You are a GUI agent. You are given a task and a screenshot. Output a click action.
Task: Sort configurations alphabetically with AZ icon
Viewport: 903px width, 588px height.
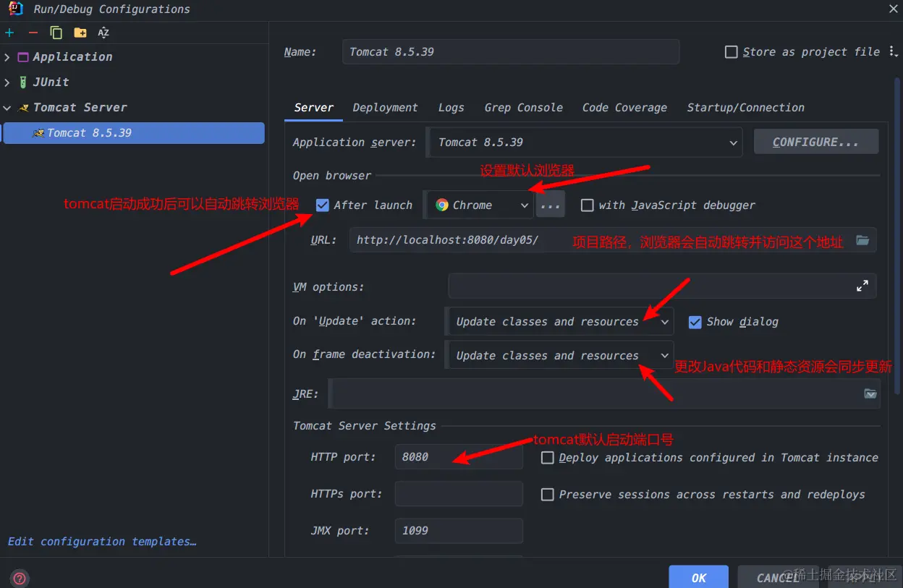(103, 33)
